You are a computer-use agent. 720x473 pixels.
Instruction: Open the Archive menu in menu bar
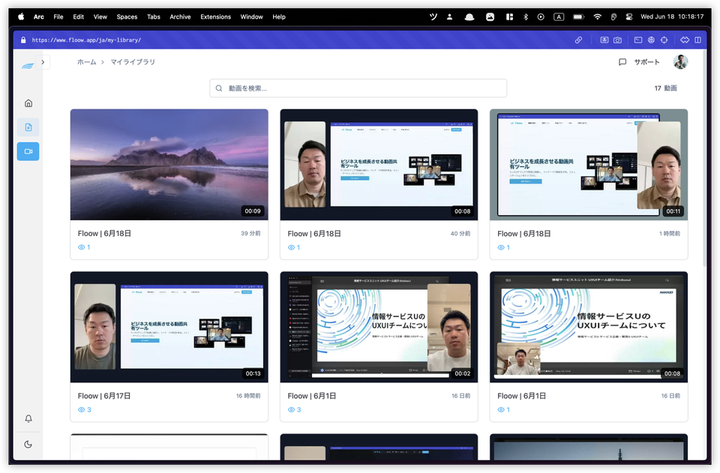180,17
